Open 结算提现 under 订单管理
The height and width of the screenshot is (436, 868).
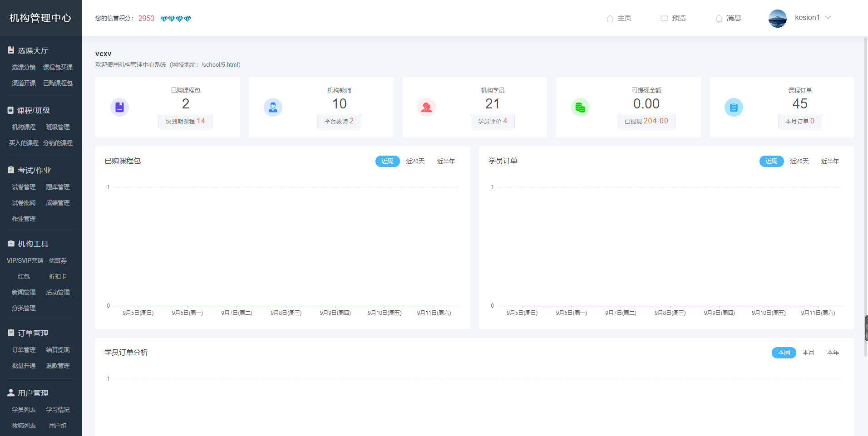pyautogui.click(x=58, y=350)
